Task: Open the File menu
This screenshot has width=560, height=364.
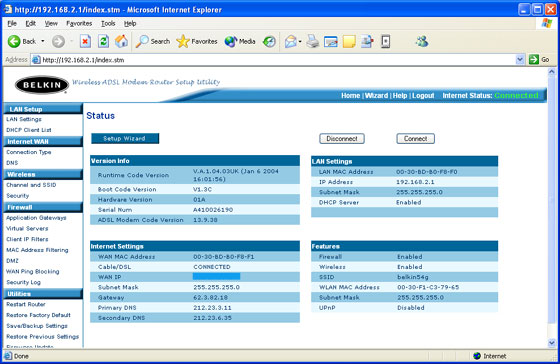Action: click(12, 24)
